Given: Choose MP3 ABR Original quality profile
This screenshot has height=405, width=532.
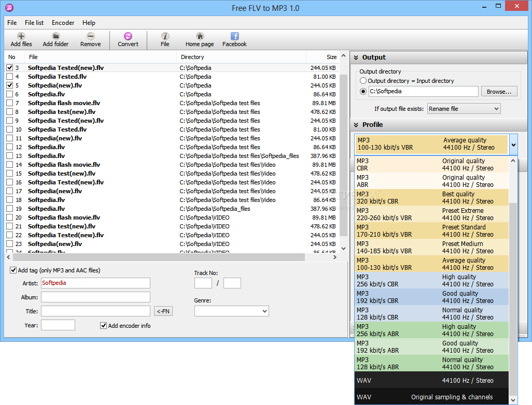Looking at the screenshot, I should coord(431,181).
